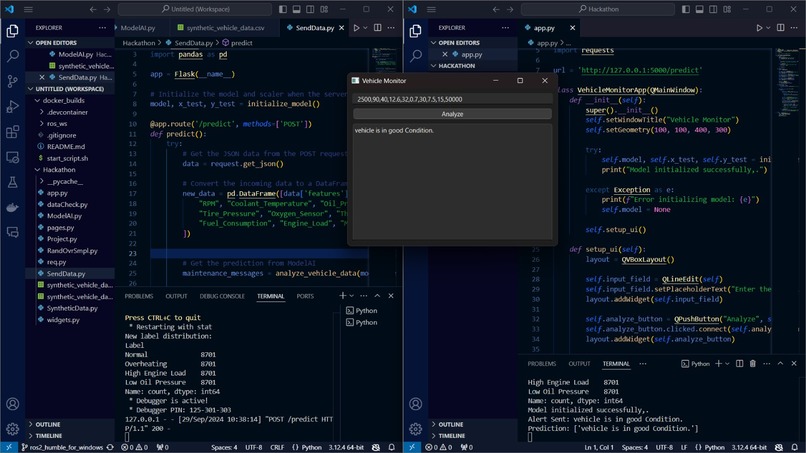Split the SendData.py editor
The width and height of the screenshot is (806, 453).
378,28
